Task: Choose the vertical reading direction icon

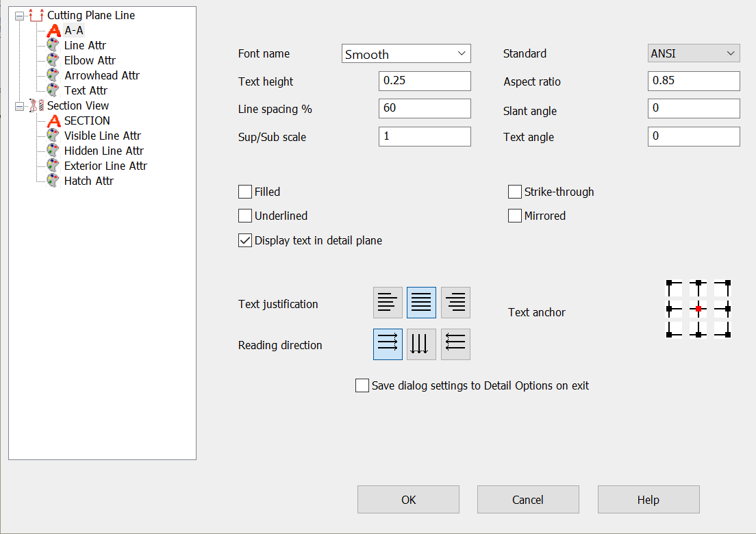Action: [x=421, y=344]
